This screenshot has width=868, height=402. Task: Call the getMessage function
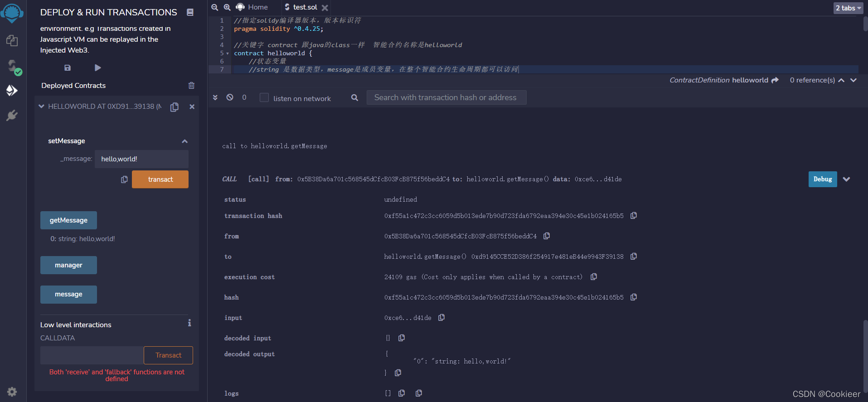68,220
